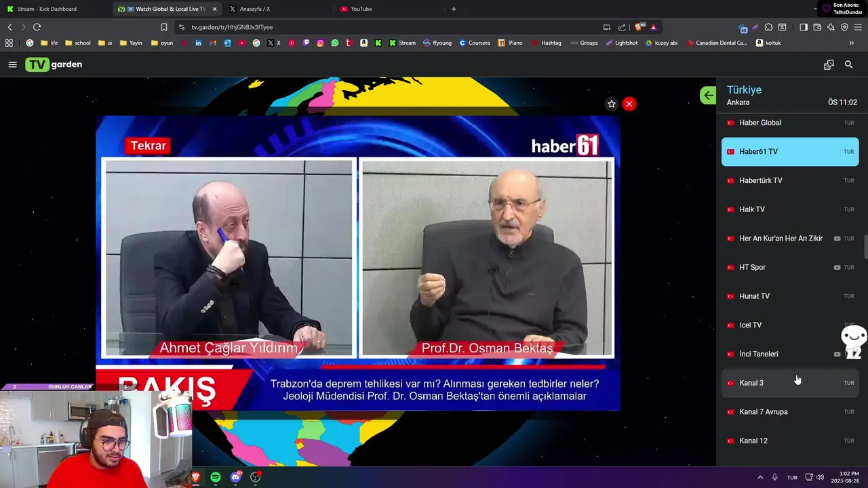Viewport: 868px width, 488px height.
Task: Open the Canadian Dental bookmark
Action: click(717, 43)
